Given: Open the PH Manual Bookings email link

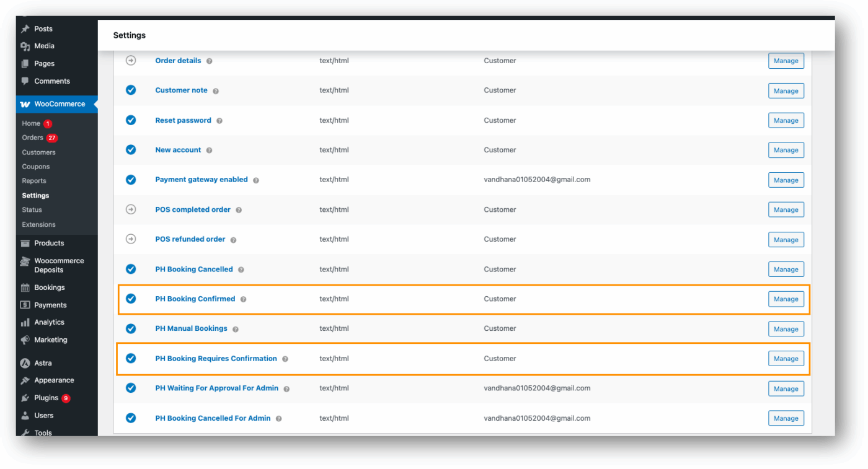Looking at the screenshot, I should tap(191, 328).
